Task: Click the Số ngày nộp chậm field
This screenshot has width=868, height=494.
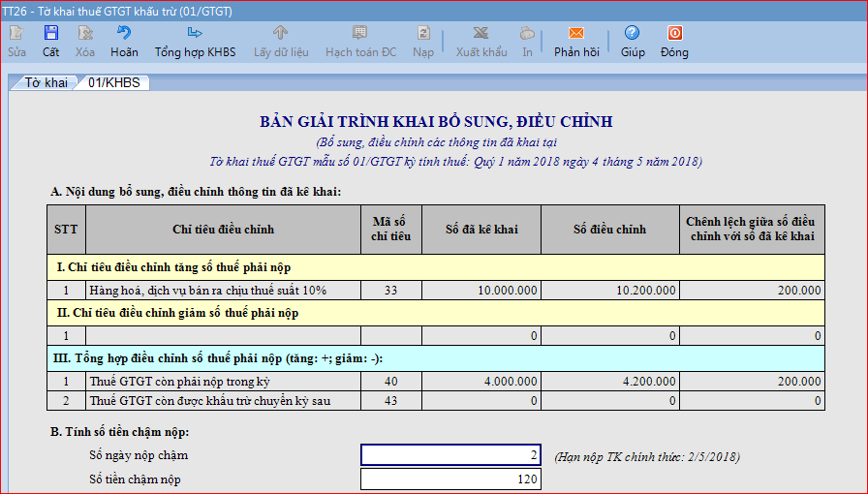Action: [x=450, y=456]
